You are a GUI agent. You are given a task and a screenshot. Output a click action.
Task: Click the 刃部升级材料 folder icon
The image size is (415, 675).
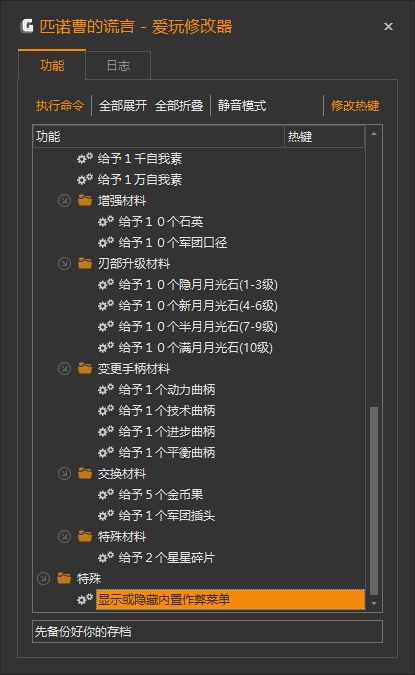tap(85, 263)
